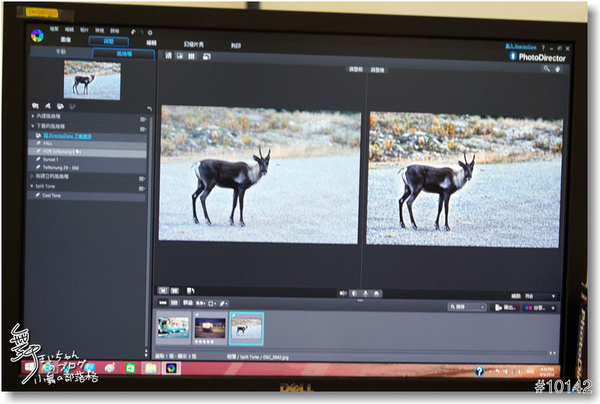Switch to the Edit module tab
The image size is (600, 404).
pos(152,42)
